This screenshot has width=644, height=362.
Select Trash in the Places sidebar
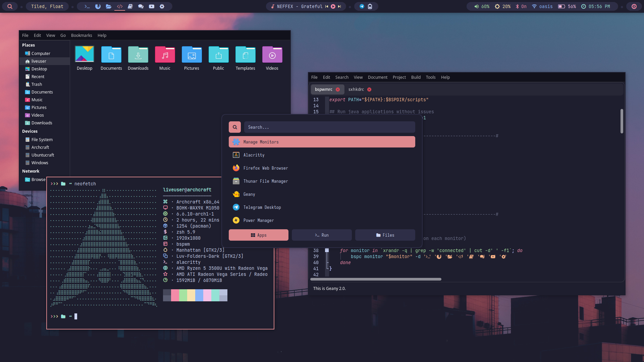tap(37, 84)
